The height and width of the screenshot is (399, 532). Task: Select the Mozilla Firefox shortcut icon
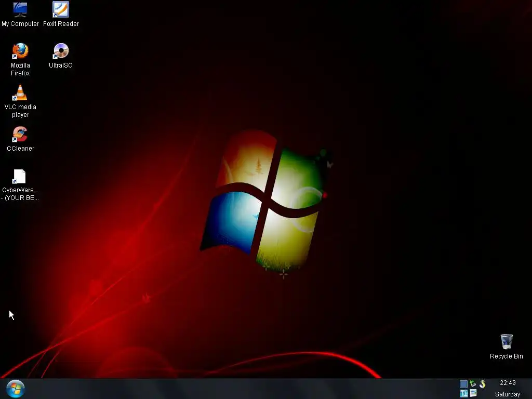coord(20,51)
